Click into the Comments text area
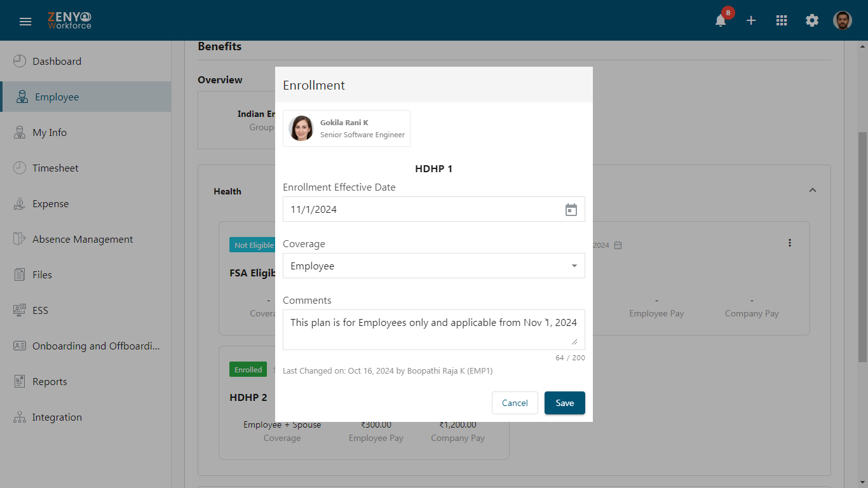This screenshot has height=488, width=868. tap(434, 330)
